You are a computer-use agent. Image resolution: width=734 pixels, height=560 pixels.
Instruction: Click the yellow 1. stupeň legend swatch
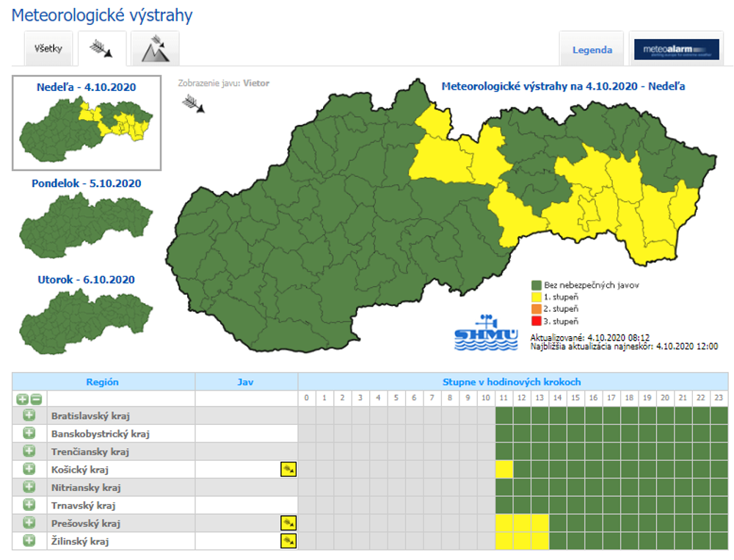tap(536, 297)
